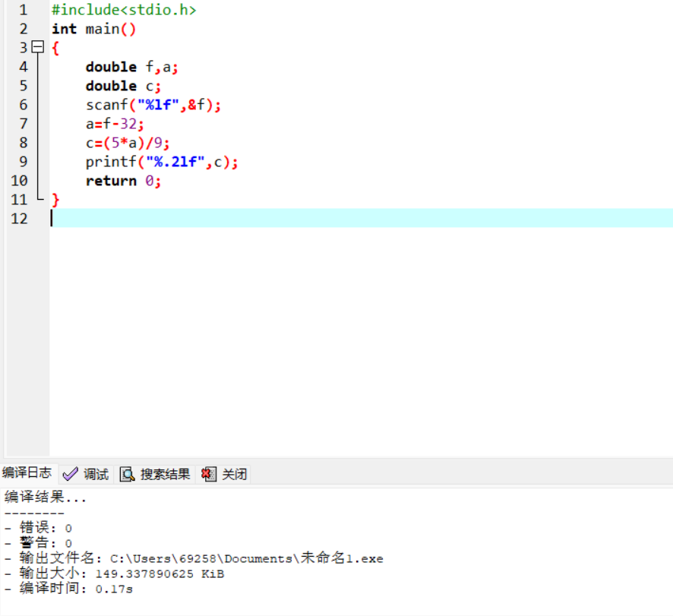Image resolution: width=673 pixels, height=616 pixels.
Task: Open the 搜索结果 tab
Action: click(155, 474)
